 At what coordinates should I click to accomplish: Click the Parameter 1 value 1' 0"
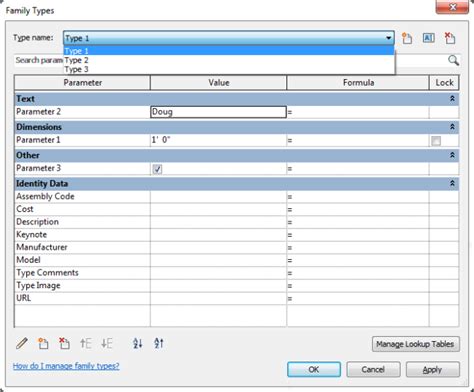[x=218, y=140]
